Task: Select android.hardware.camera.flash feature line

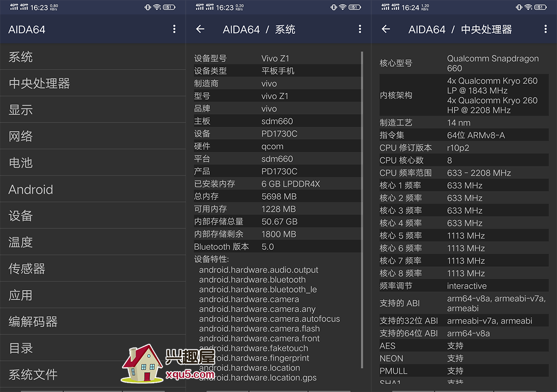Action: pos(259,328)
